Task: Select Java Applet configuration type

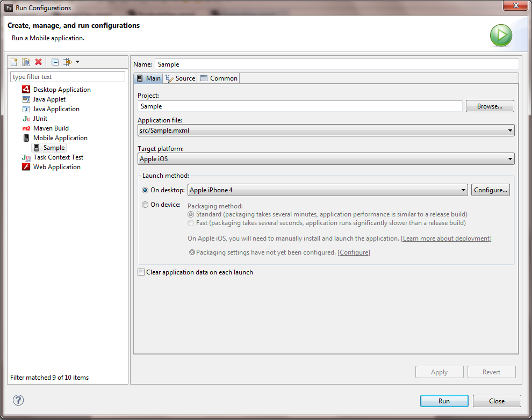Action: click(x=49, y=99)
